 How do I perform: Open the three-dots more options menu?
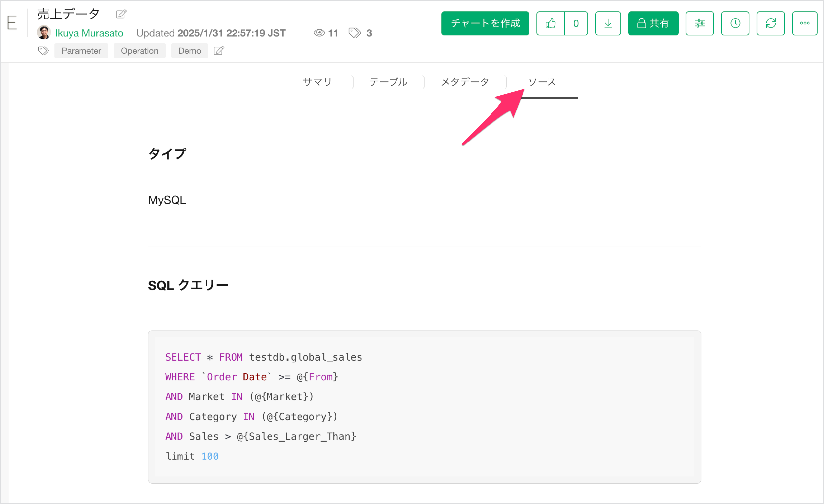(x=805, y=23)
